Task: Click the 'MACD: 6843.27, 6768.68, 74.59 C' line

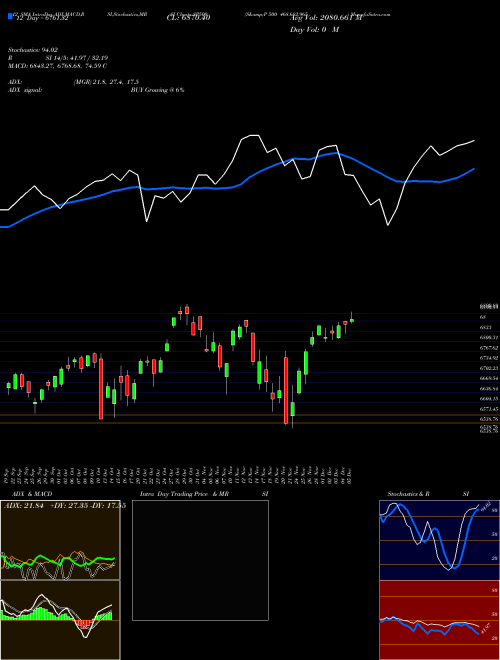Action: [57, 66]
